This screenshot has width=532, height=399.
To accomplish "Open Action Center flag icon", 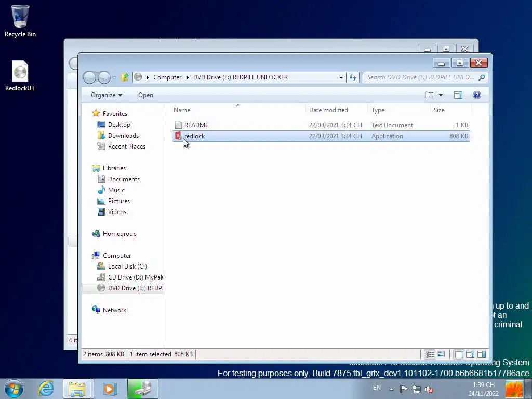I will point(404,389).
